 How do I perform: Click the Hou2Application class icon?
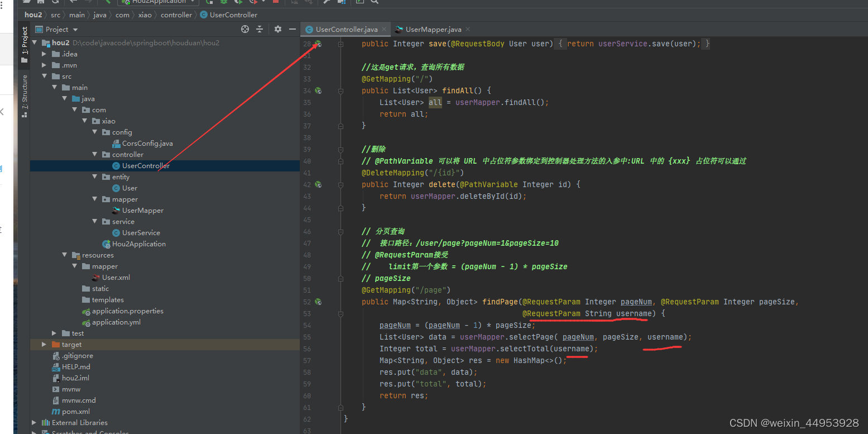(x=106, y=244)
